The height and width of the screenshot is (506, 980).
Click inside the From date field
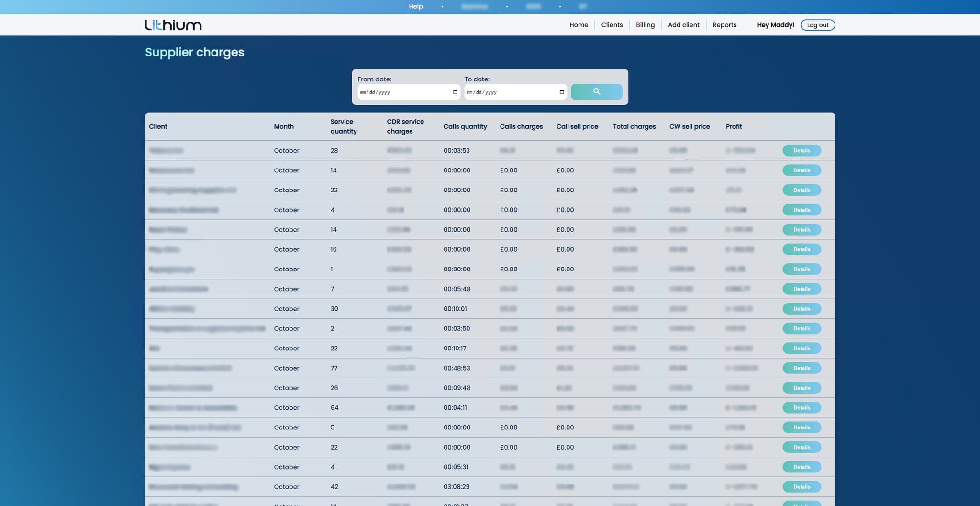click(x=402, y=92)
